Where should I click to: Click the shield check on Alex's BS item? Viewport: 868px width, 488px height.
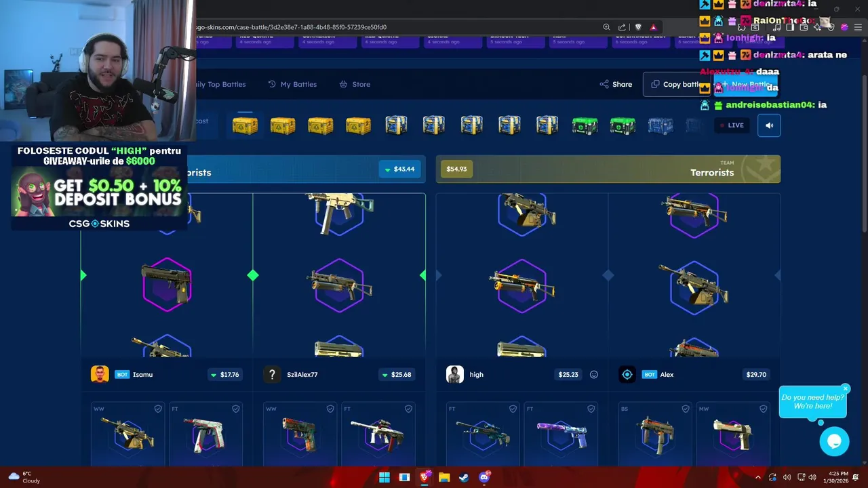coord(686,409)
